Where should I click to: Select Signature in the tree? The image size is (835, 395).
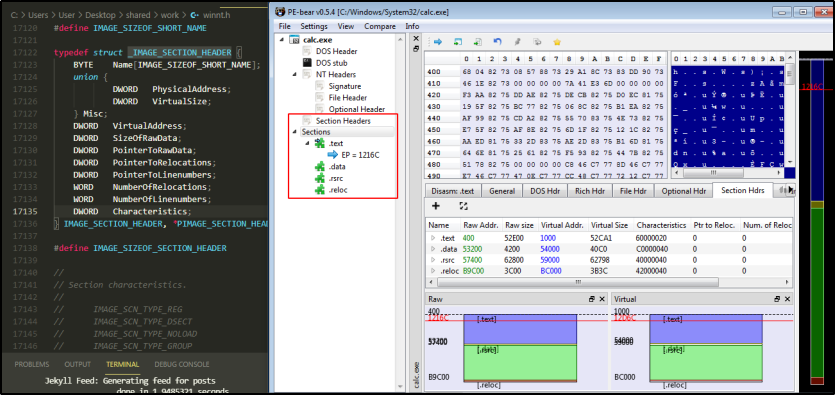tap(345, 86)
